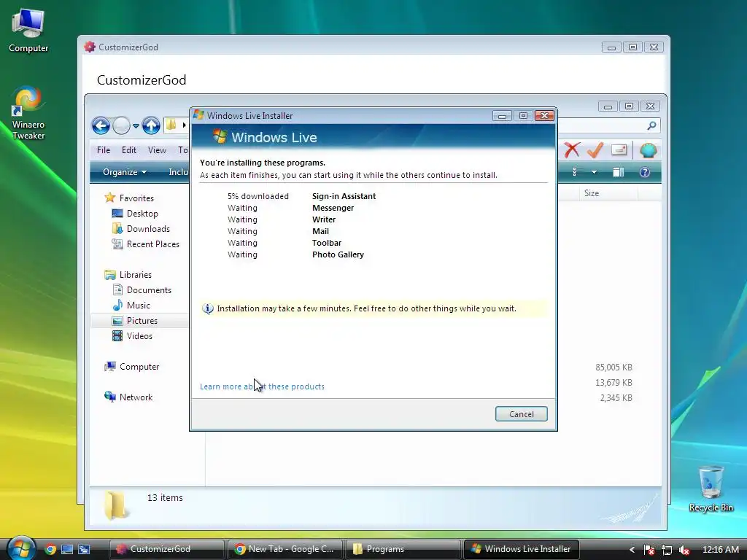Viewport: 747px width, 560px height.
Task: Open the Organize dropdown
Action: (124, 172)
